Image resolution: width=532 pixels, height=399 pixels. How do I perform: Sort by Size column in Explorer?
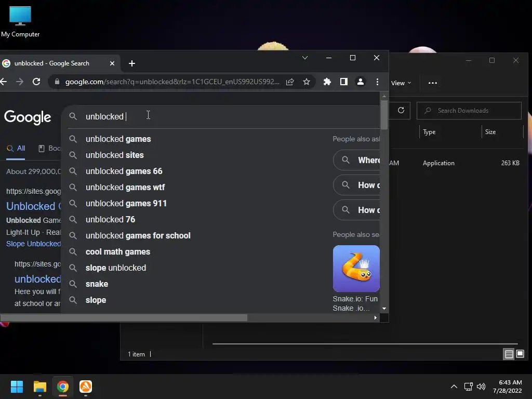point(490,132)
